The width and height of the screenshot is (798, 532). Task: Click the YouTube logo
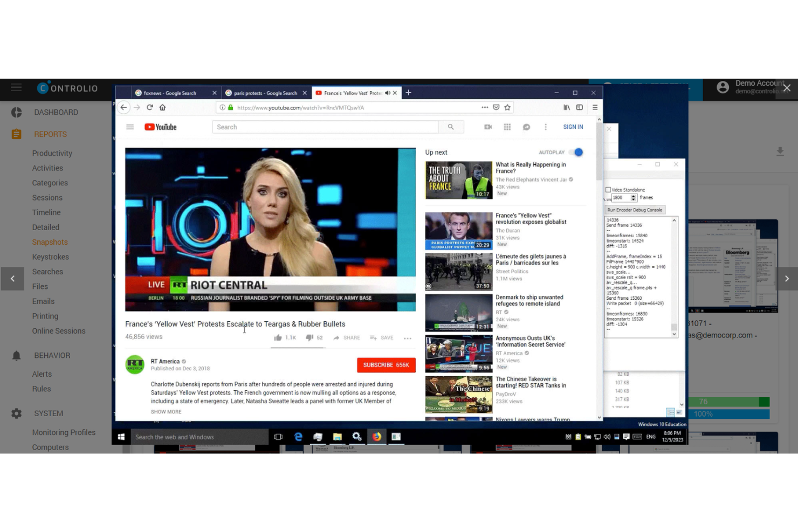coord(161,127)
